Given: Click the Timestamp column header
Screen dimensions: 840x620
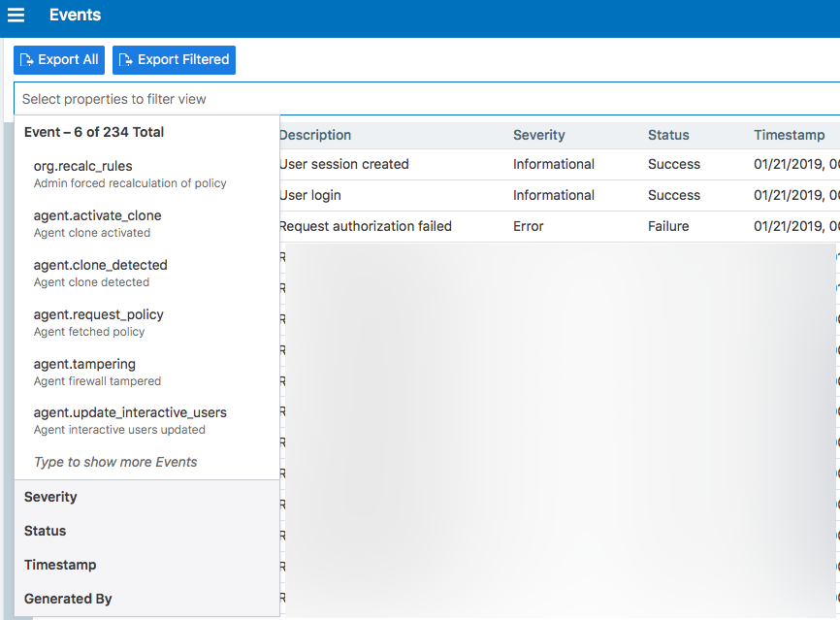Looking at the screenshot, I should click(x=789, y=135).
